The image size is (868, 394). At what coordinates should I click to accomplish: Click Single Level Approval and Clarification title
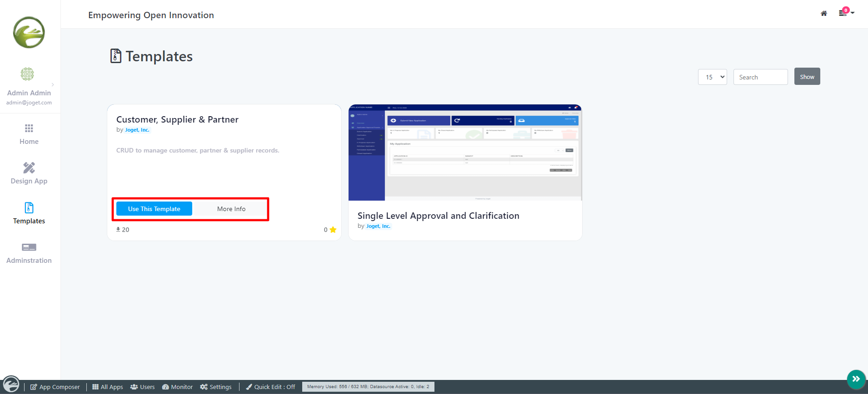click(439, 216)
